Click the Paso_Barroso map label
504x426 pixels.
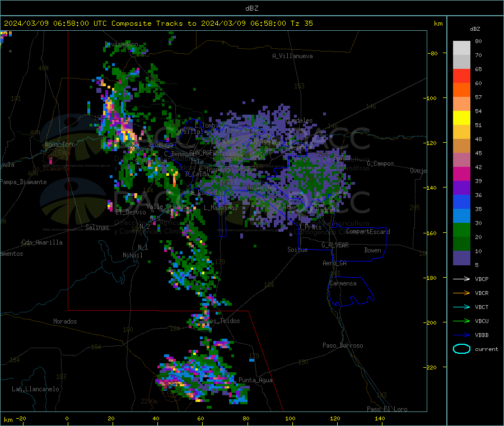coord(343,345)
